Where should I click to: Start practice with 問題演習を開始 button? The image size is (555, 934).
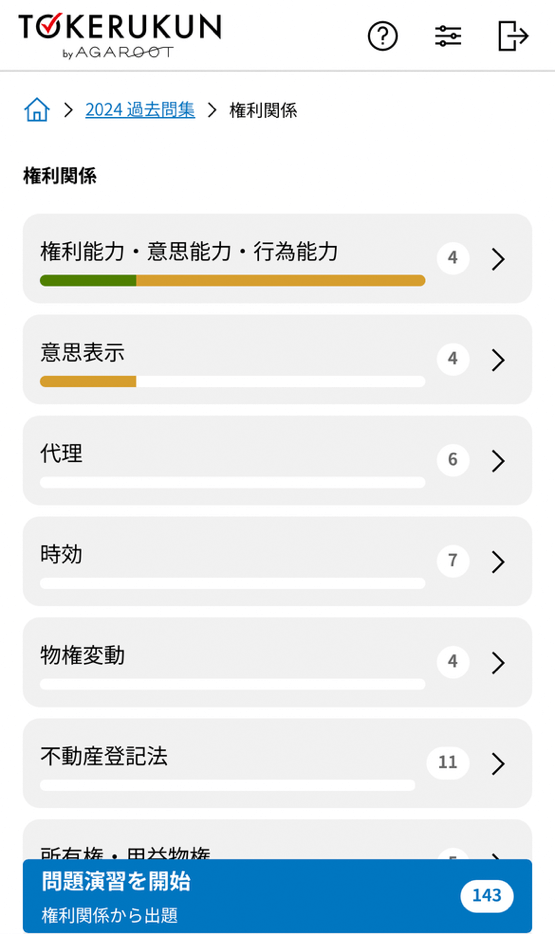[277, 895]
